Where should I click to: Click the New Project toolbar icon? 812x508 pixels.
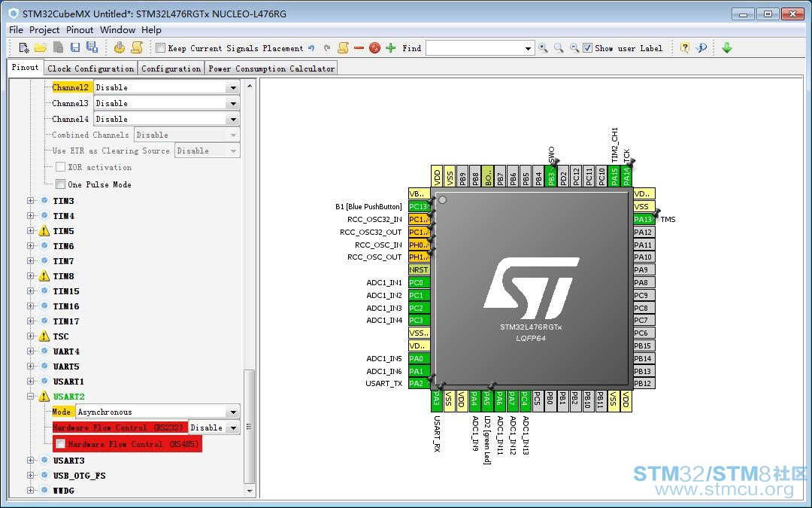24,47
